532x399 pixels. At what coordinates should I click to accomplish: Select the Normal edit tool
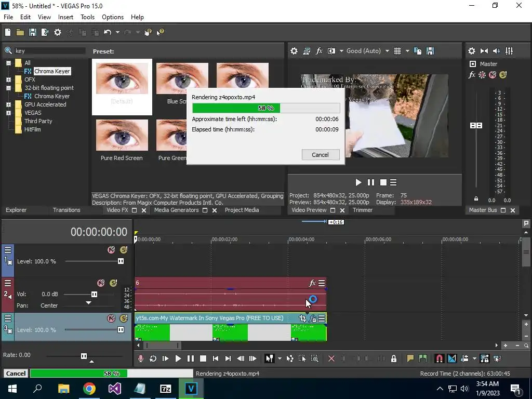click(270, 358)
